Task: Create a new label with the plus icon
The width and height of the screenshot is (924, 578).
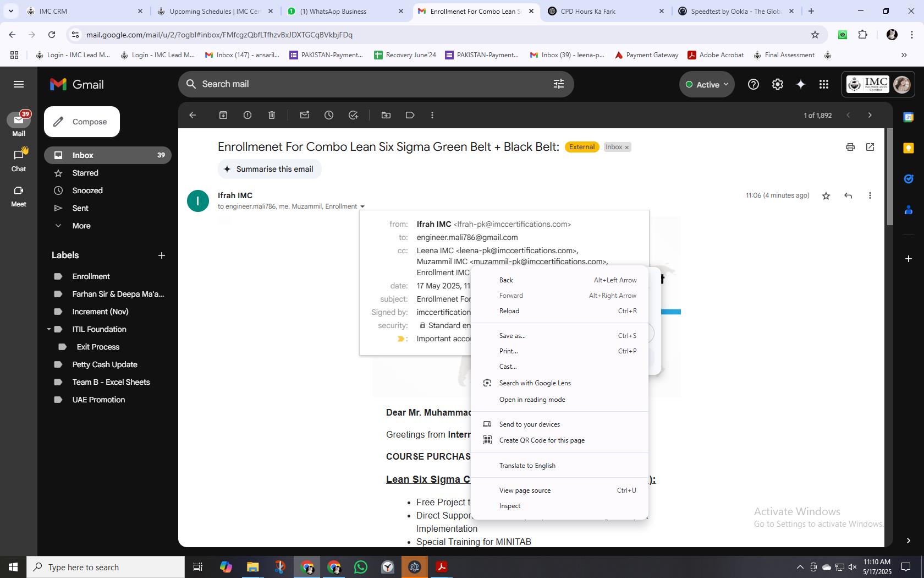Action: point(162,255)
